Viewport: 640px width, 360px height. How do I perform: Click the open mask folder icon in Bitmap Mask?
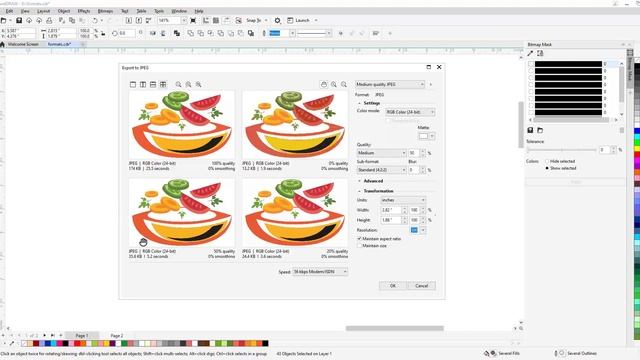540,130
